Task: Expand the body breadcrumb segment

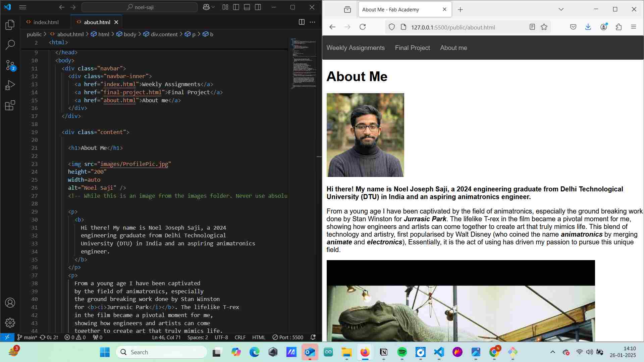Action: (x=126, y=34)
